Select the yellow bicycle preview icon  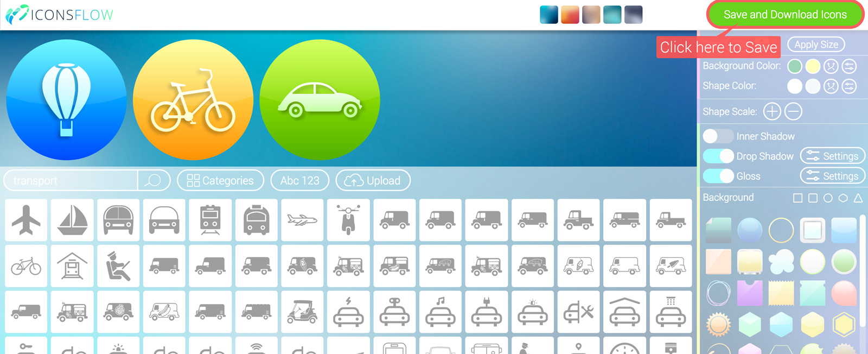tap(193, 100)
